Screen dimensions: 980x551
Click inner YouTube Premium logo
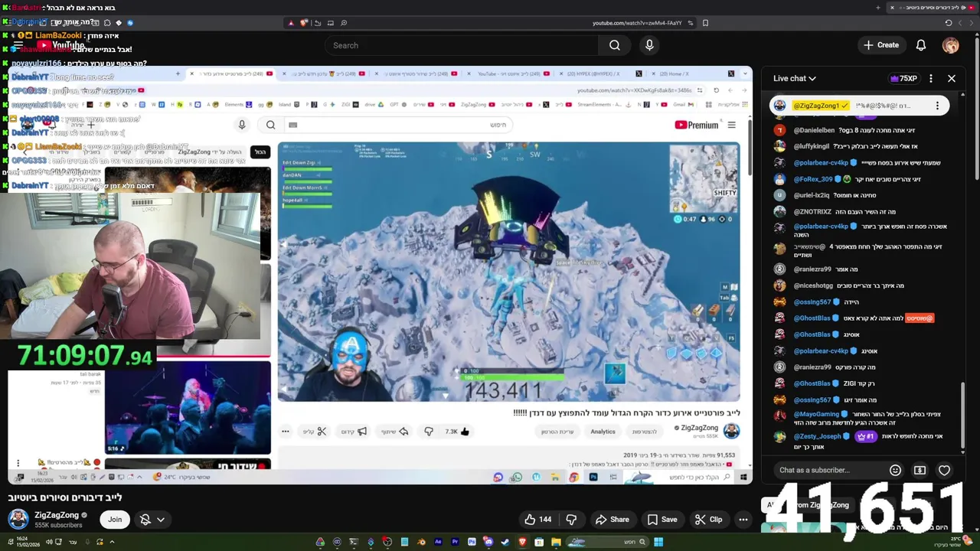[697, 125]
